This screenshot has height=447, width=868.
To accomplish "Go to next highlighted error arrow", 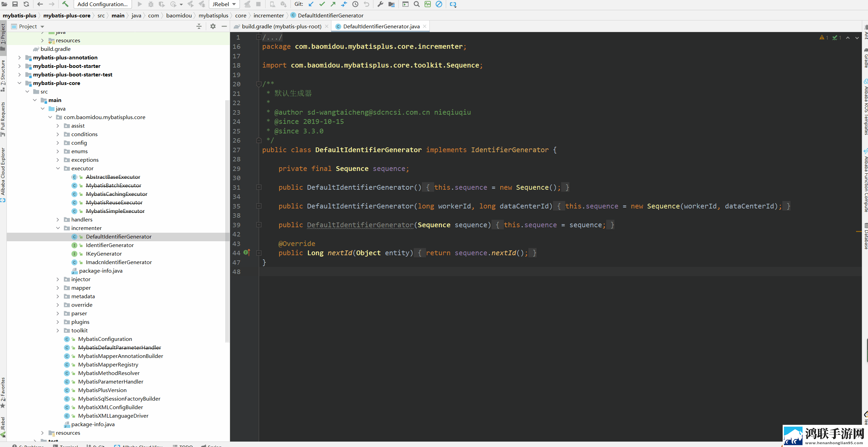I will pos(857,38).
